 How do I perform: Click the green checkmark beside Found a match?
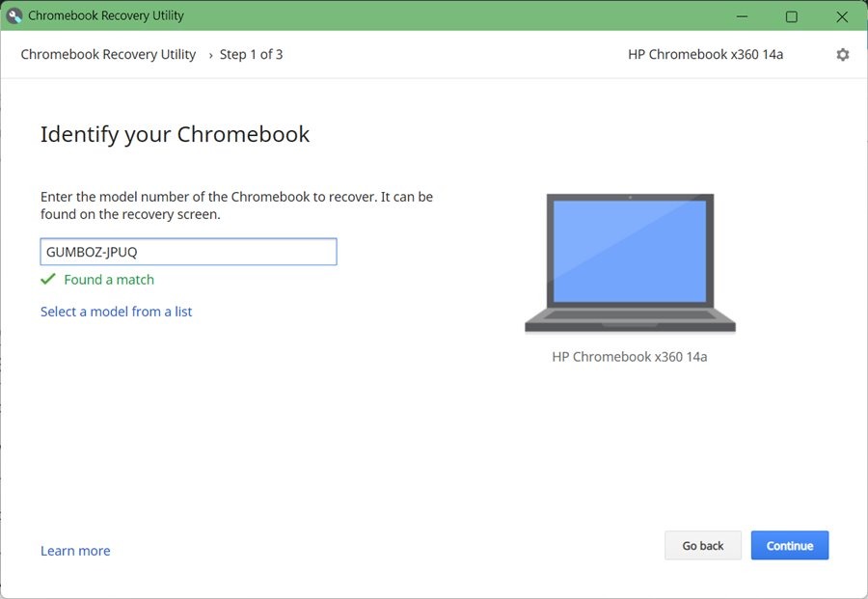click(x=47, y=280)
